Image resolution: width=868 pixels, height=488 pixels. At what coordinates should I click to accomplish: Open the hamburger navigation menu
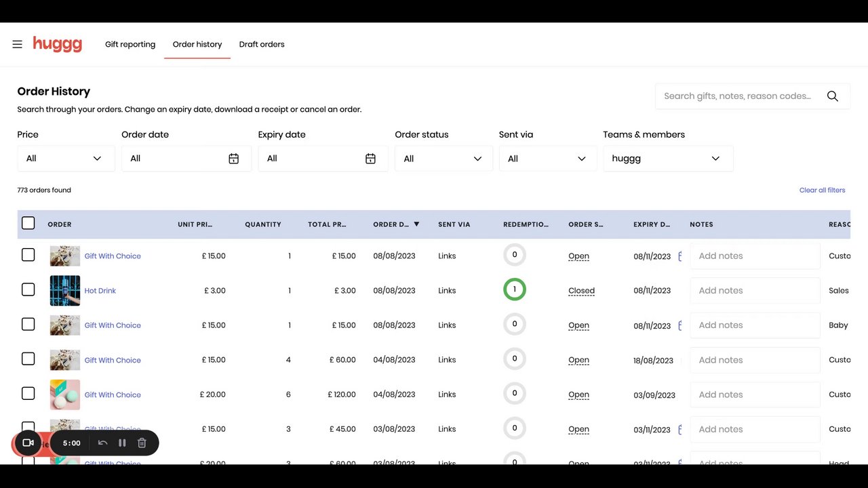pyautogui.click(x=18, y=45)
